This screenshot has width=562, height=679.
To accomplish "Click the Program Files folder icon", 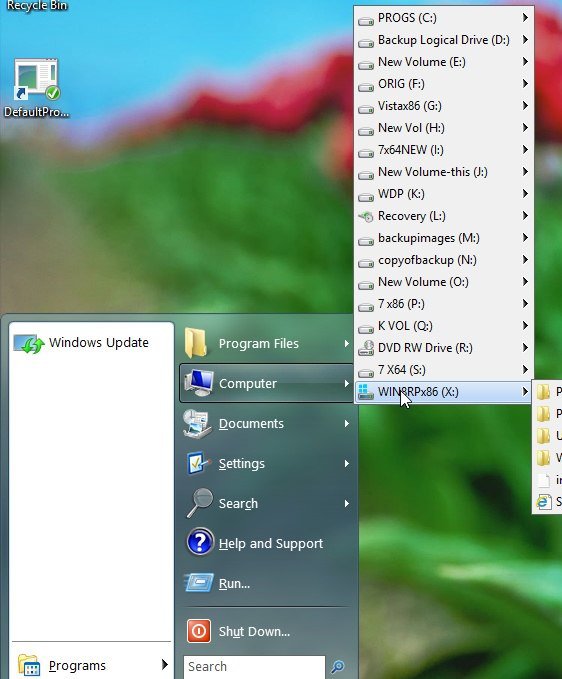I will click(x=196, y=343).
